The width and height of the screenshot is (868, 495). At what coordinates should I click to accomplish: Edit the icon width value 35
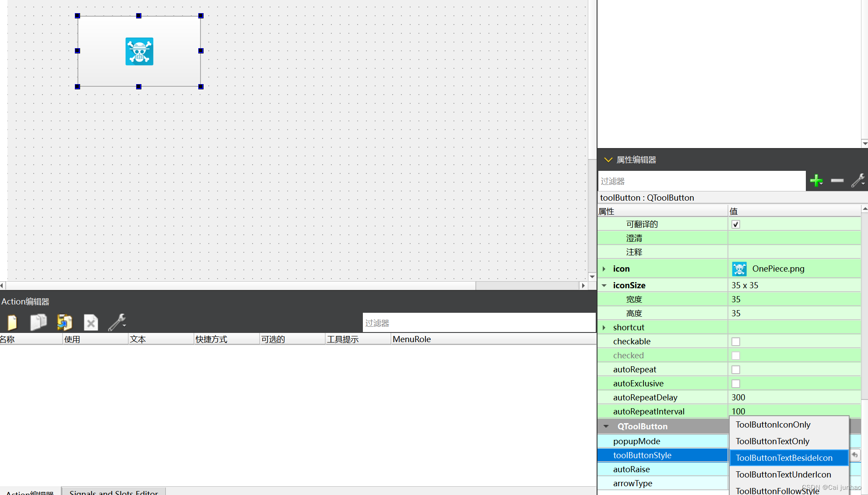[794, 299]
